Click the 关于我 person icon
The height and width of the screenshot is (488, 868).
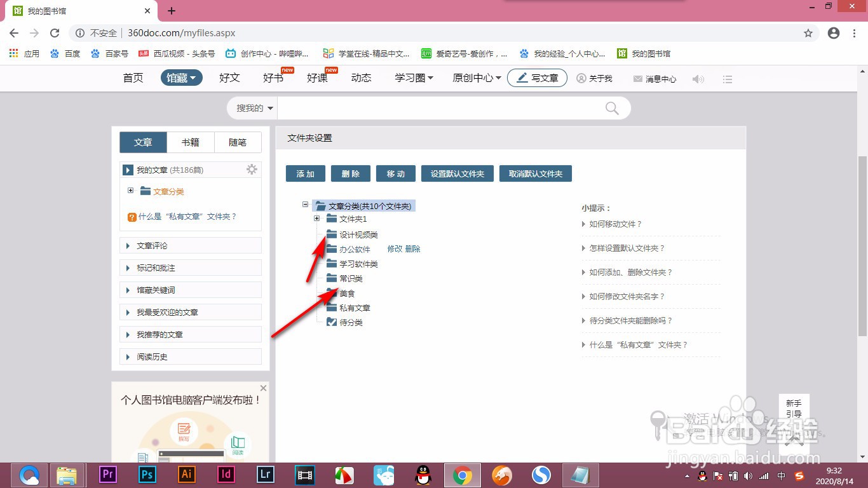pos(581,78)
